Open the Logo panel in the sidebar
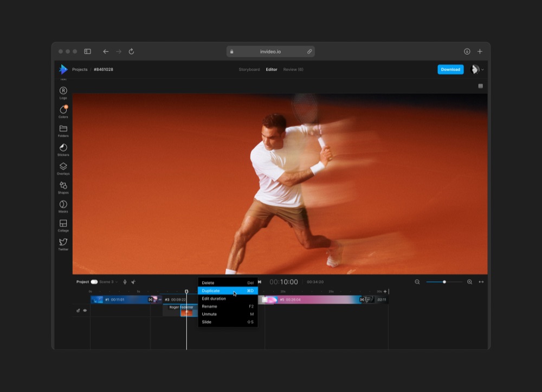The height and width of the screenshot is (392, 542). (63, 93)
